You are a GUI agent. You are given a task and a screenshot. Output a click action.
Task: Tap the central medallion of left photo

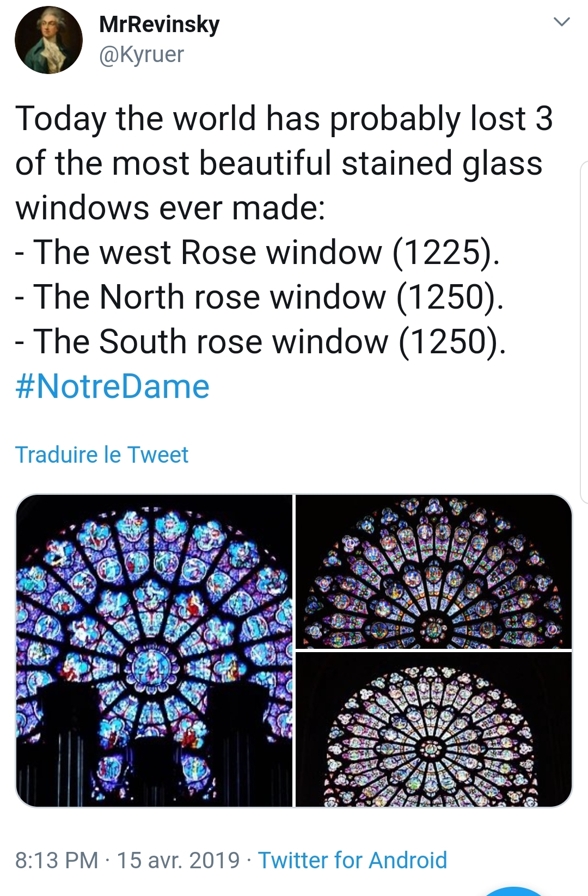pos(153,666)
